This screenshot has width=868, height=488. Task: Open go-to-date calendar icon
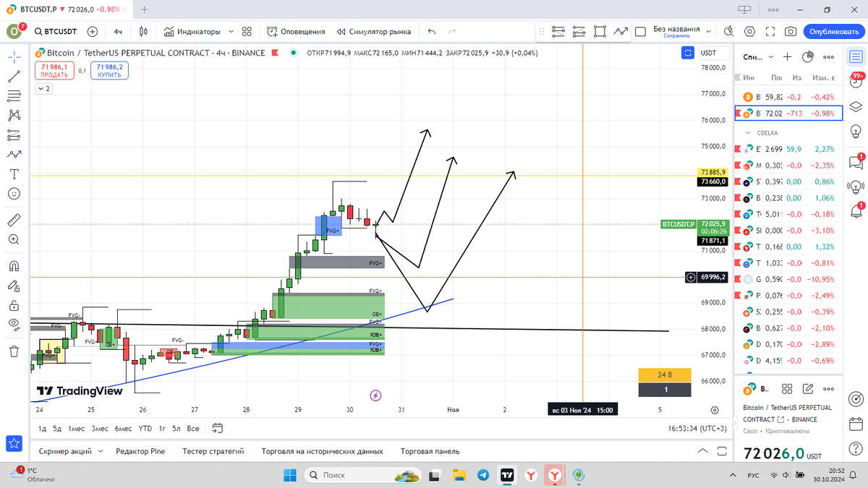[x=217, y=428]
